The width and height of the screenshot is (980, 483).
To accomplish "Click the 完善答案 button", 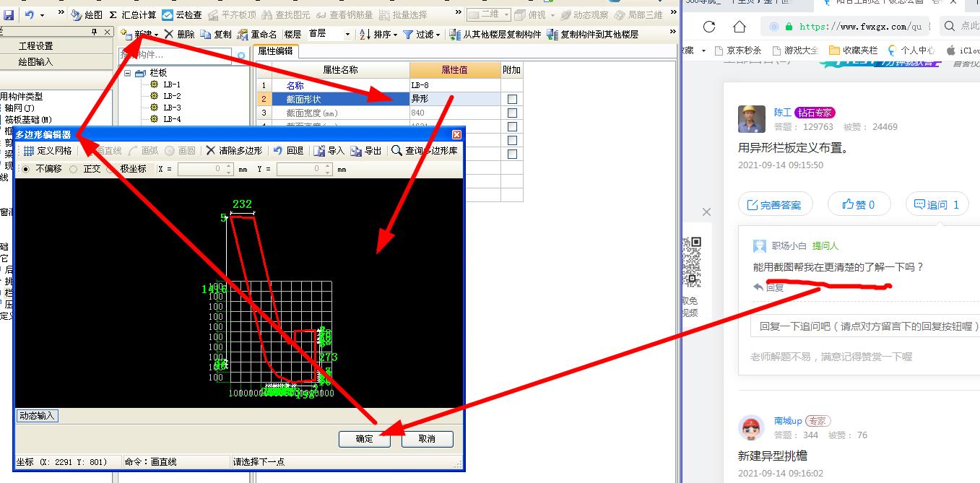I will click(775, 204).
